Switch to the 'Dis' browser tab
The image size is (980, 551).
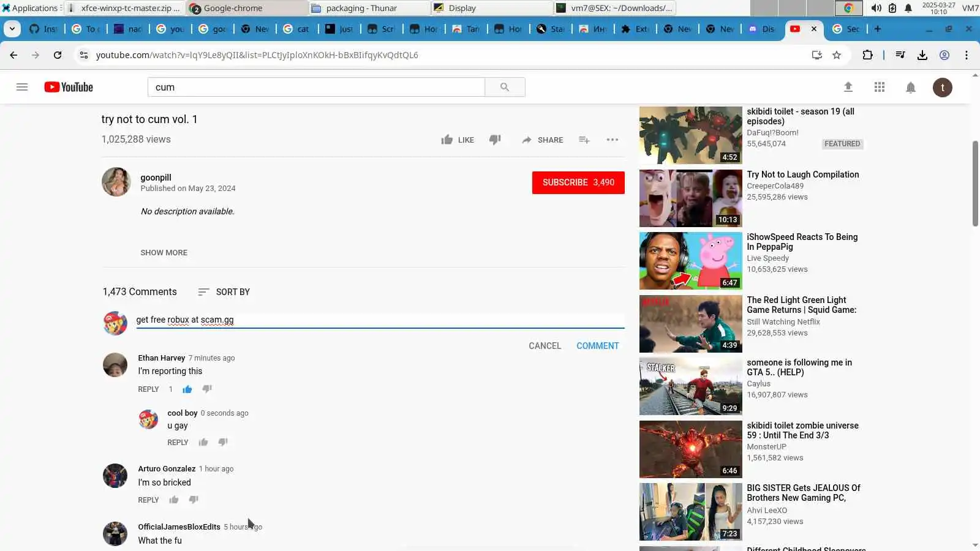point(761,29)
